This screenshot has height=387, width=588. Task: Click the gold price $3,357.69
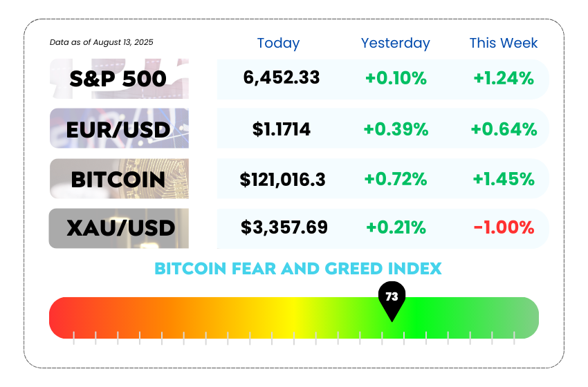pyautogui.click(x=284, y=227)
